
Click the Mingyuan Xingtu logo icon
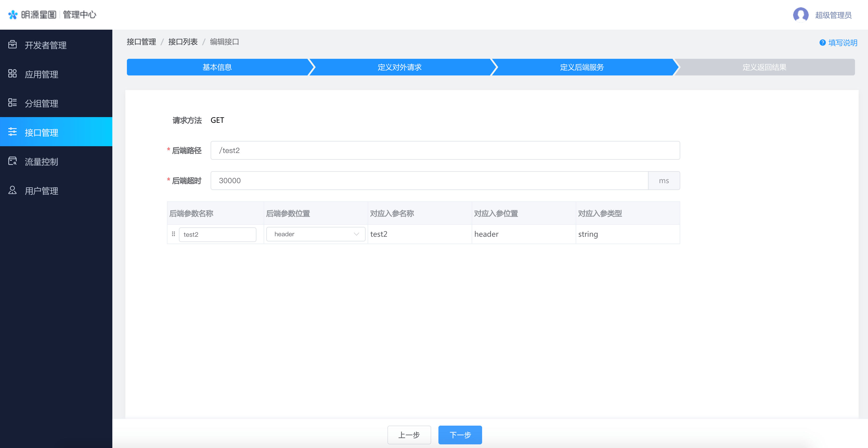coord(13,15)
